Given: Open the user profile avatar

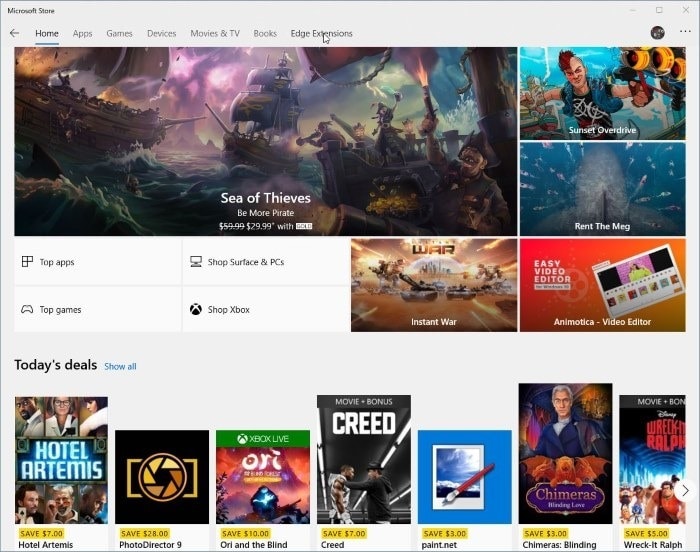Looking at the screenshot, I should 657,33.
